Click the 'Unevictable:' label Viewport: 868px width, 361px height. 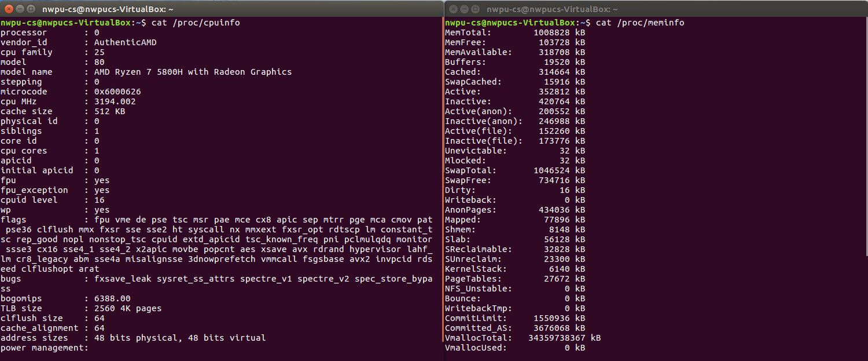click(x=476, y=151)
